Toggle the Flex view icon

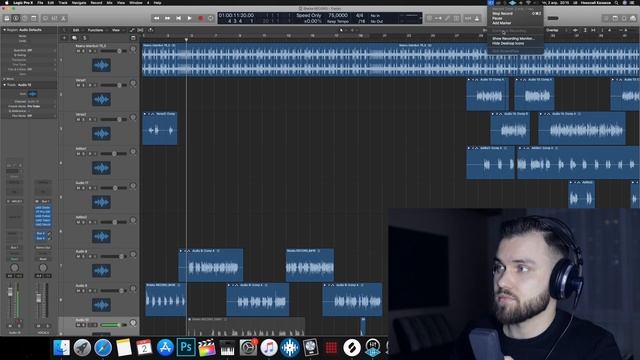(140, 30)
